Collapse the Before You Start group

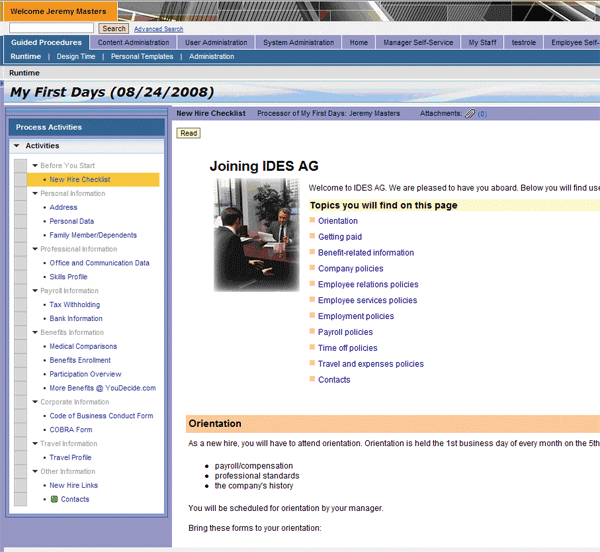[x=35, y=166]
